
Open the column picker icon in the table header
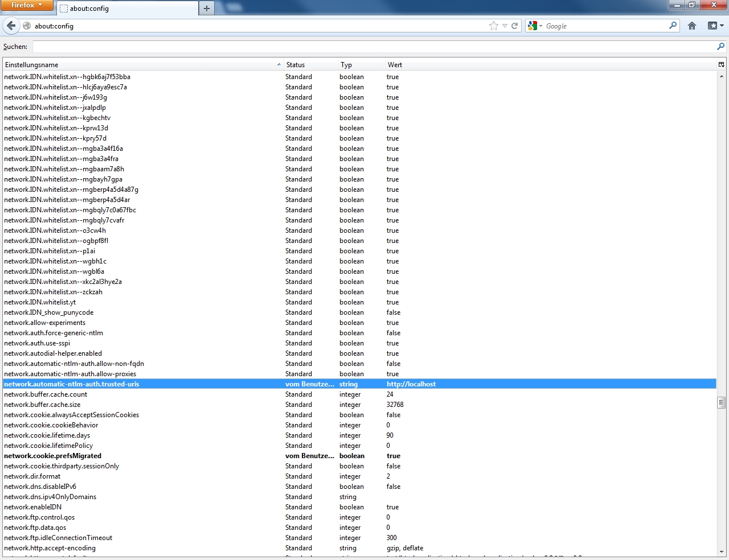point(721,64)
